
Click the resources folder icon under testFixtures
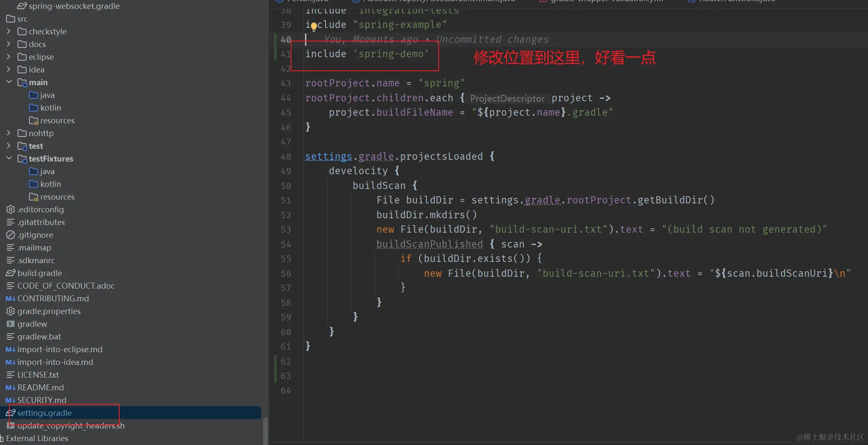[x=34, y=197]
